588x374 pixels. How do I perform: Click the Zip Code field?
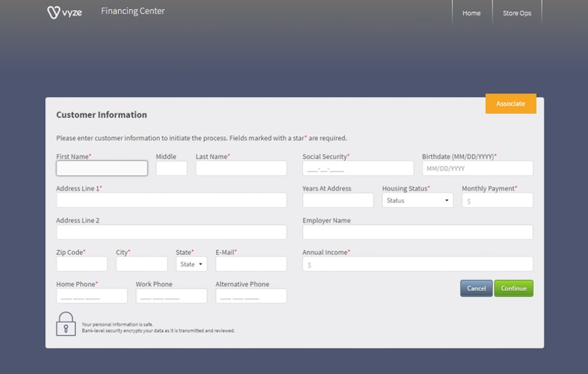click(x=82, y=264)
